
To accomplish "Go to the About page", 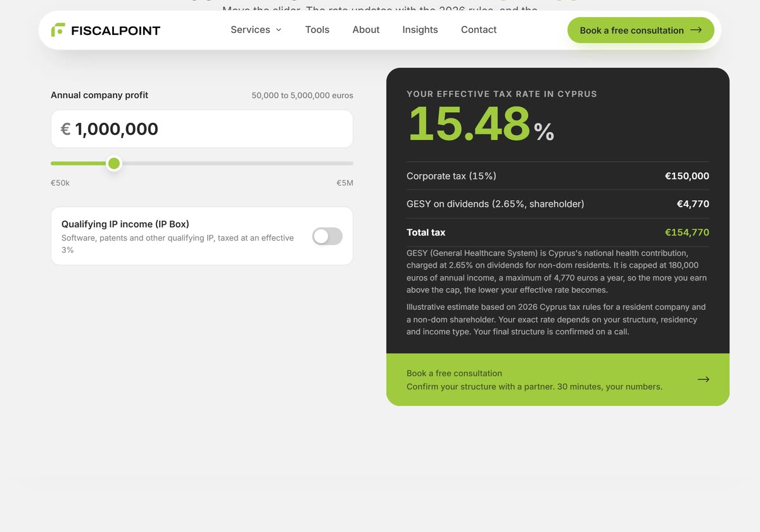I will pos(366,30).
